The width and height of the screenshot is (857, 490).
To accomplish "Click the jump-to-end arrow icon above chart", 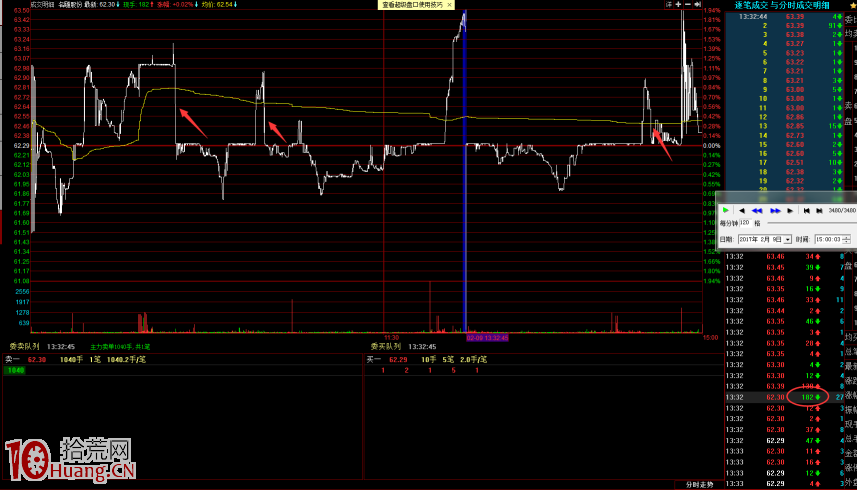I will tap(697, 4).
